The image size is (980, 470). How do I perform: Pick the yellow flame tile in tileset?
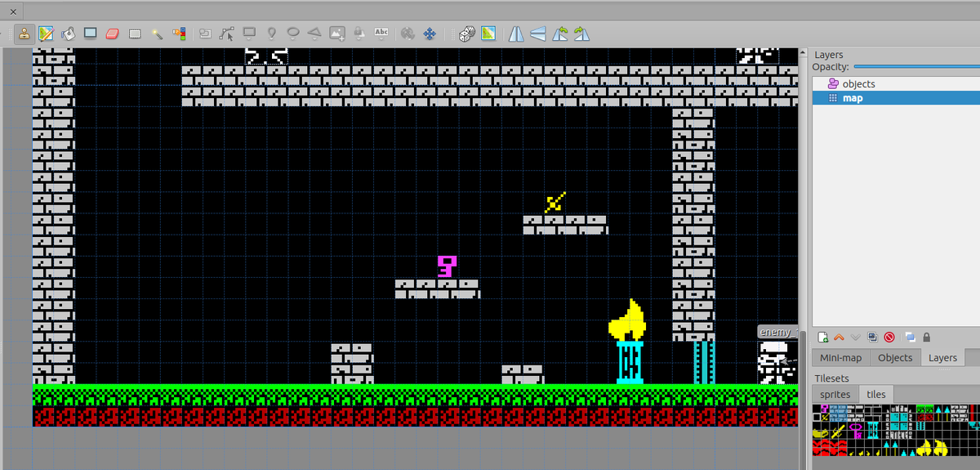coord(924,448)
